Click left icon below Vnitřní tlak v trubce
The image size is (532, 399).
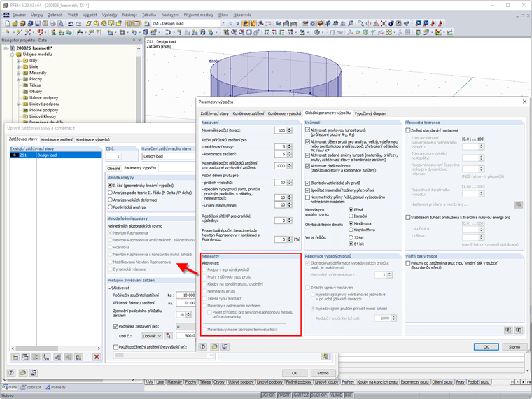click(508, 330)
